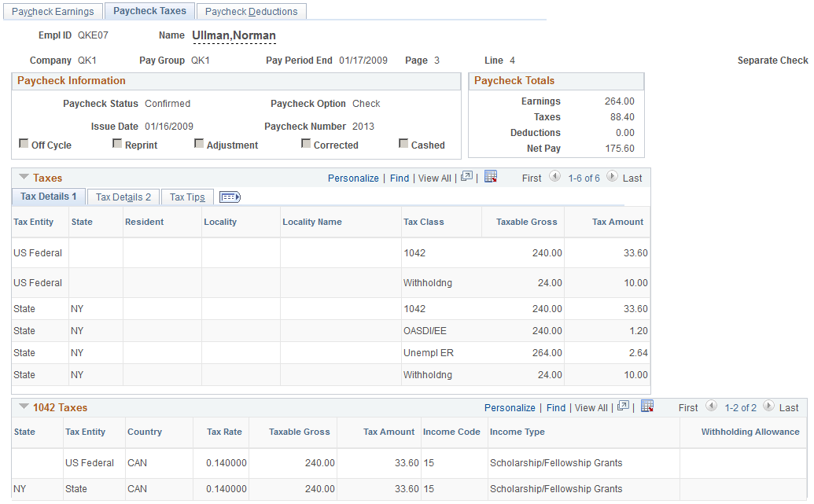Switch to the Paycheck Earnings tab

(x=53, y=12)
